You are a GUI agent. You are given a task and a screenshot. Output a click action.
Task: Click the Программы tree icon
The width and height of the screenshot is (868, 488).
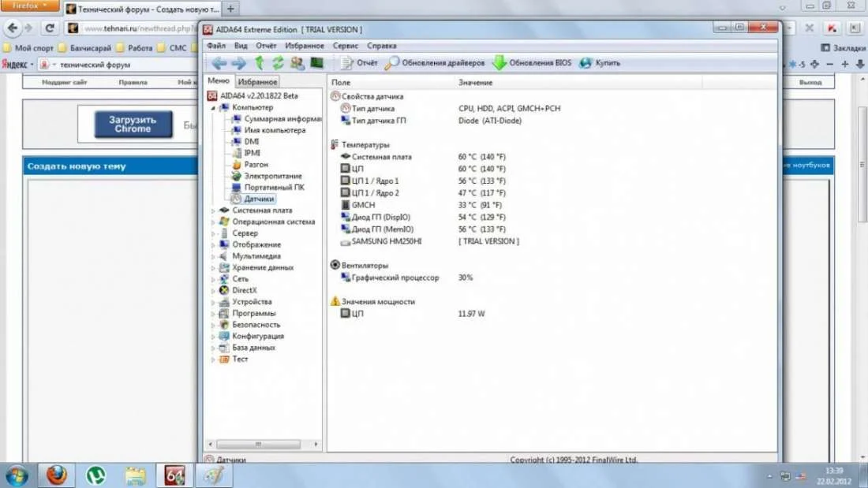coord(224,314)
